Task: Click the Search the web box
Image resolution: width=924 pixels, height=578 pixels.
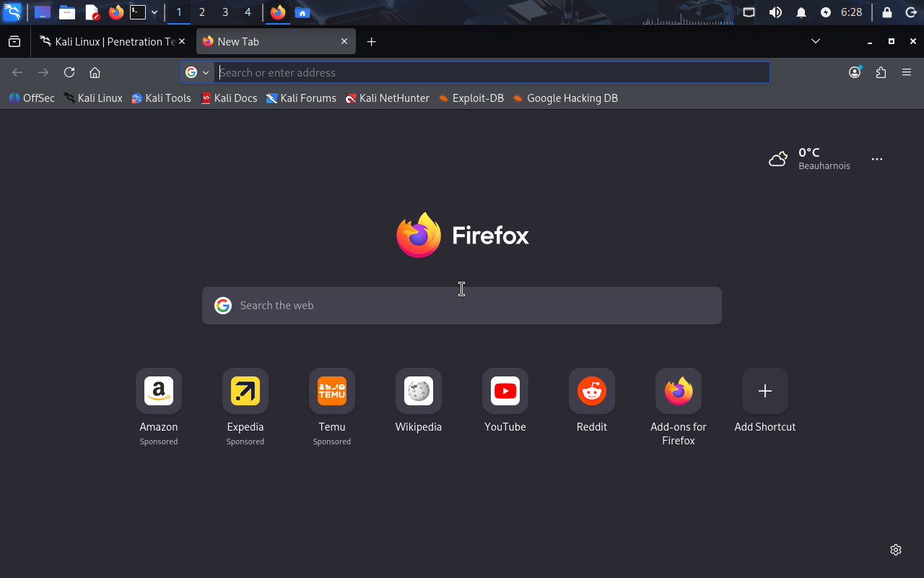Action: pyautogui.click(x=462, y=306)
